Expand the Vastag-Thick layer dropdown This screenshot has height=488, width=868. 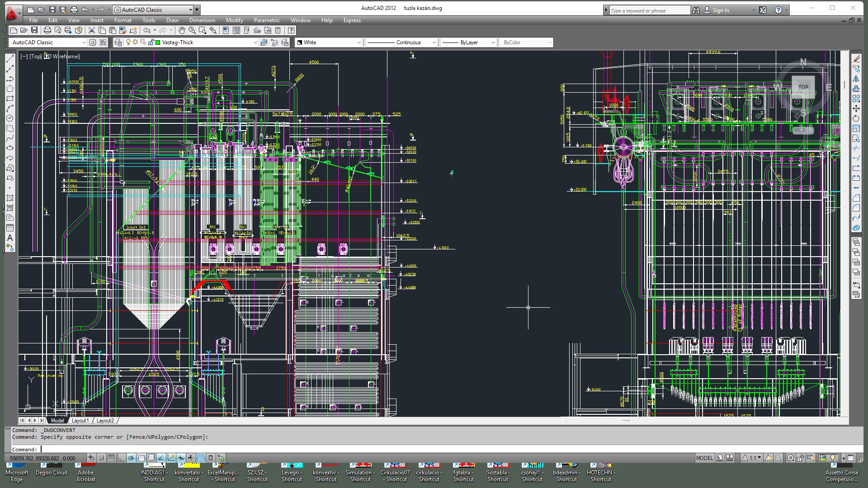coord(255,42)
